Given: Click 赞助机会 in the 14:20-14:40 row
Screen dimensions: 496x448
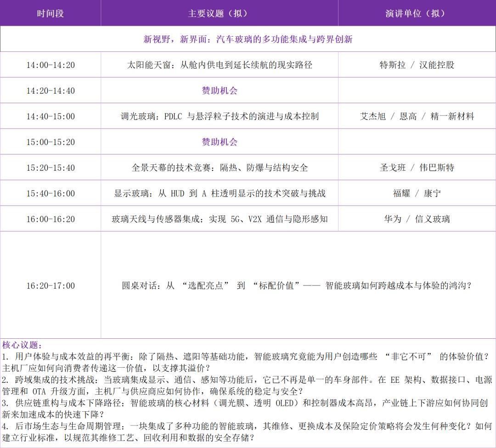Looking at the screenshot, I should point(219,90).
